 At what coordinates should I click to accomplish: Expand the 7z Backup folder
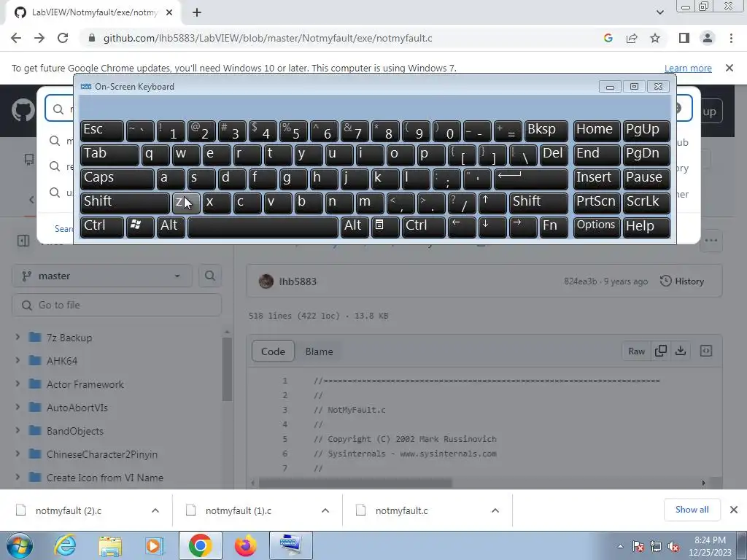pyautogui.click(x=18, y=337)
